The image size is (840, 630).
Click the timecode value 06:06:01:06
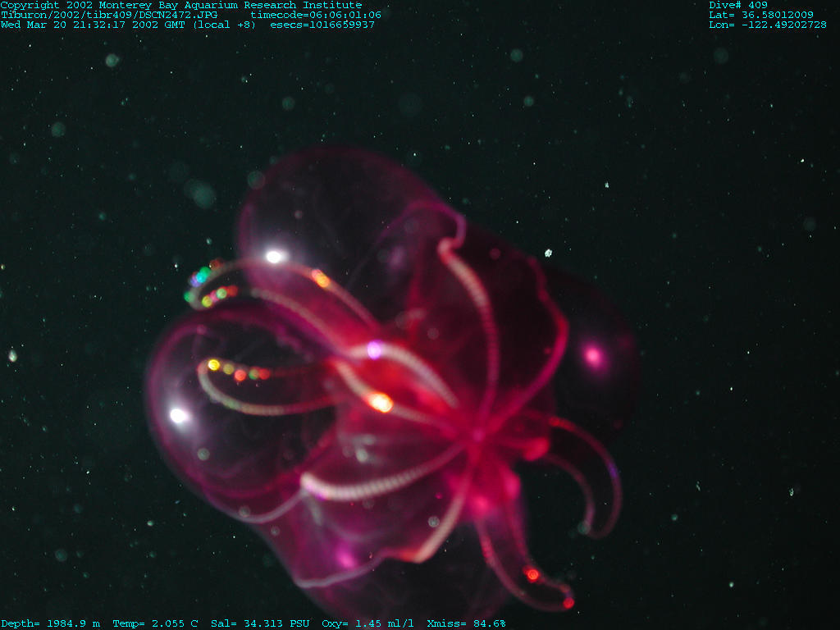click(316, 15)
